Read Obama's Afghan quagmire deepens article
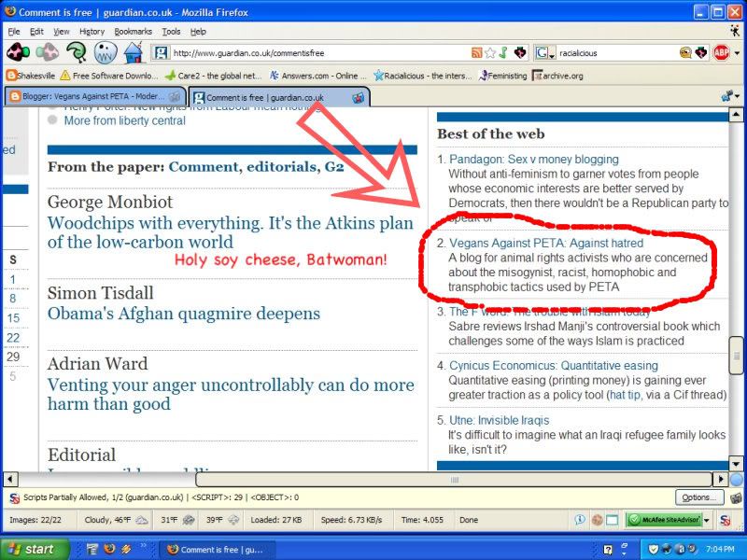This screenshot has width=747, height=560. [x=184, y=314]
